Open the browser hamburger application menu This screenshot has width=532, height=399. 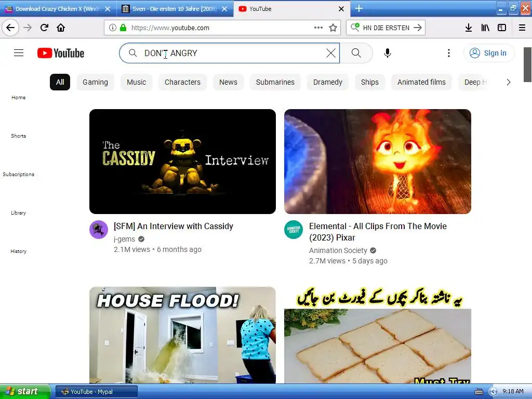click(x=522, y=28)
